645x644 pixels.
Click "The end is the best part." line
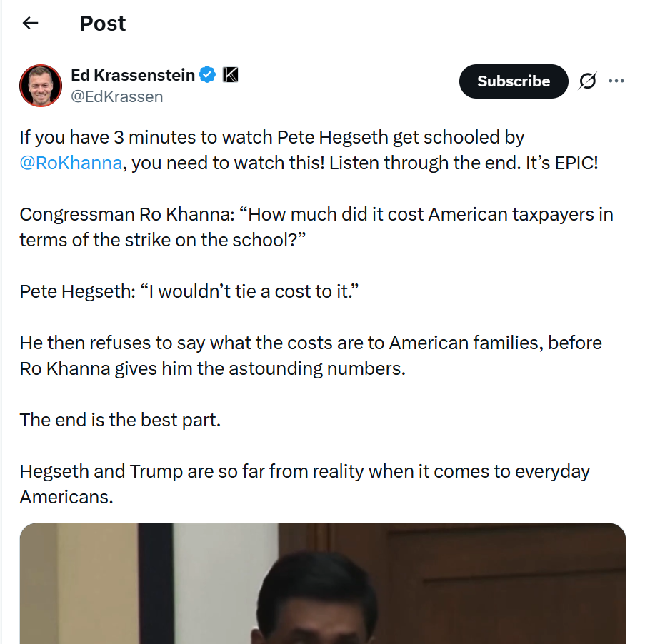[x=120, y=420]
